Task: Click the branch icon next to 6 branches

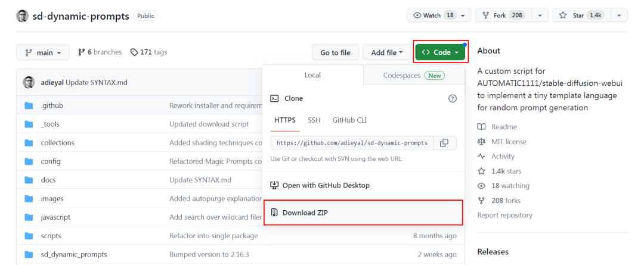Action: coord(81,52)
